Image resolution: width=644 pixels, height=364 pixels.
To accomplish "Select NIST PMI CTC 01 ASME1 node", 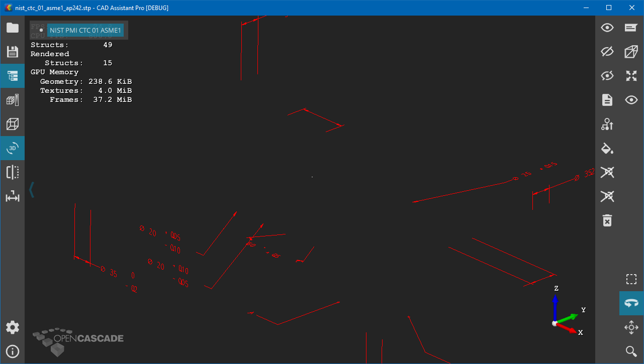I will tap(85, 30).
